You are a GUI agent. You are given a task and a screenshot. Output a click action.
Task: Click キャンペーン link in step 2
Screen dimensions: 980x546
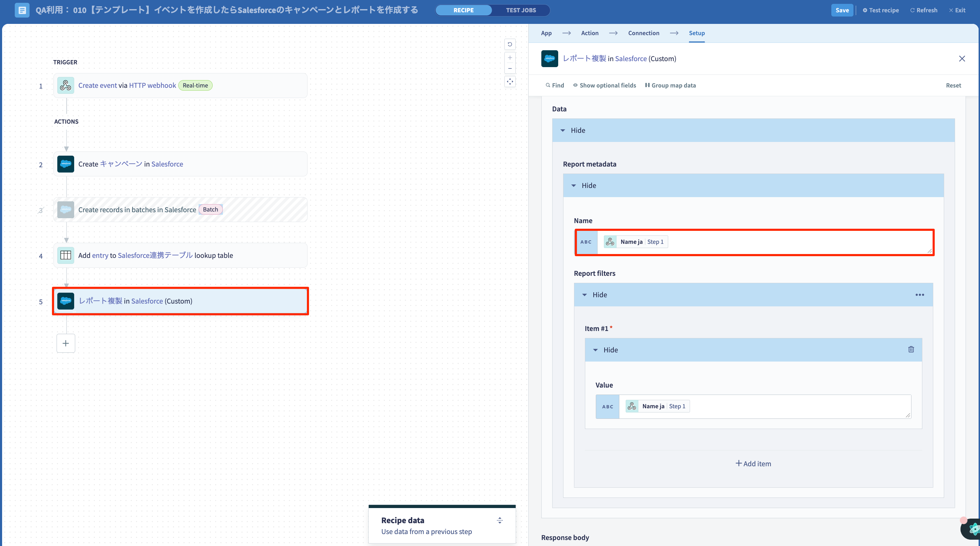121,164
